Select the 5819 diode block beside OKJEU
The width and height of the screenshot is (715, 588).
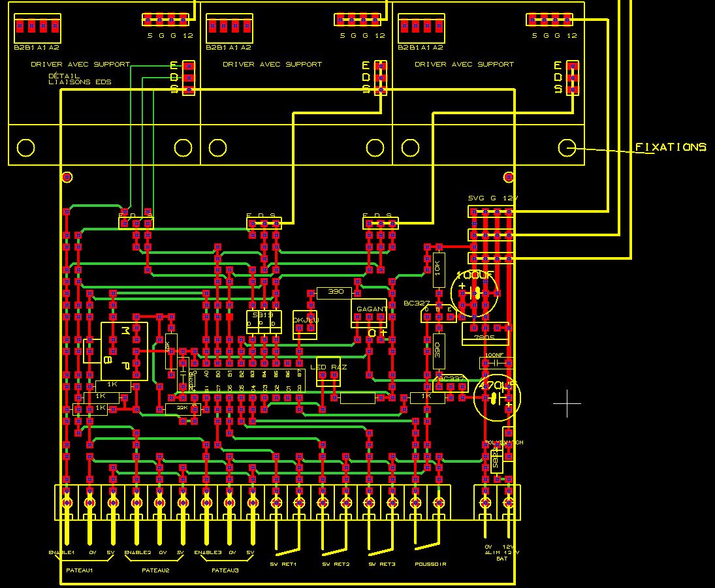pyautogui.click(x=264, y=322)
